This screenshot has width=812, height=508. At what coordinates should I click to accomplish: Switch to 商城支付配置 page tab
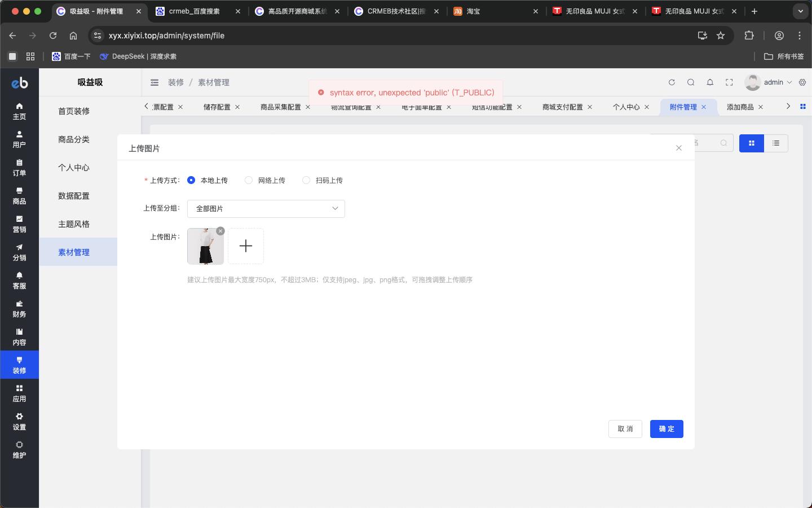pyautogui.click(x=563, y=107)
